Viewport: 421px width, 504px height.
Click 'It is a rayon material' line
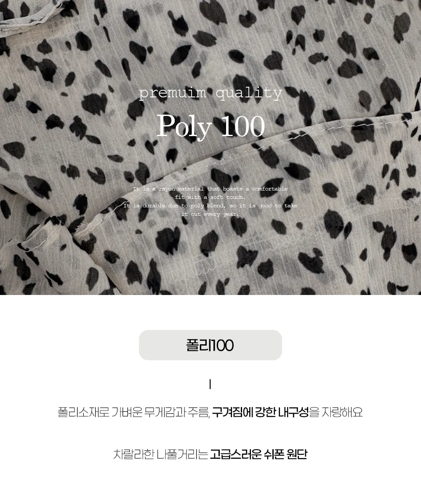pos(210,189)
